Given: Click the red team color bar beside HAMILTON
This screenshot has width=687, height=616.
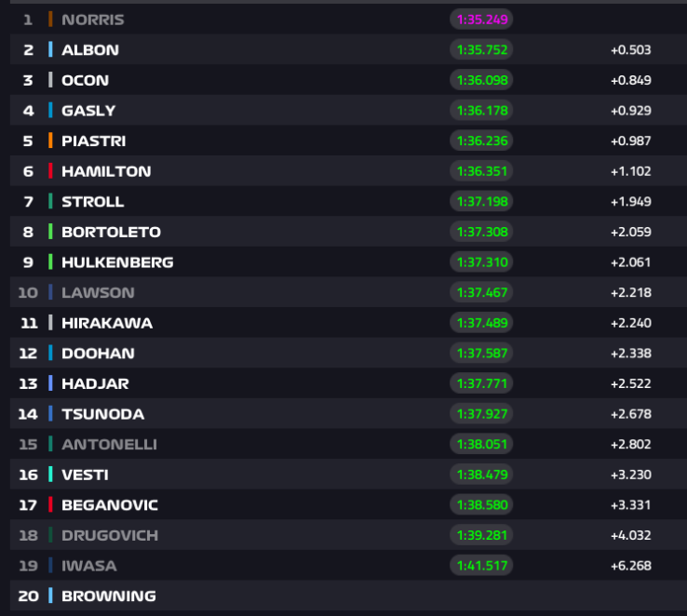Looking at the screenshot, I should pyautogui.click(x=50, y=170).
